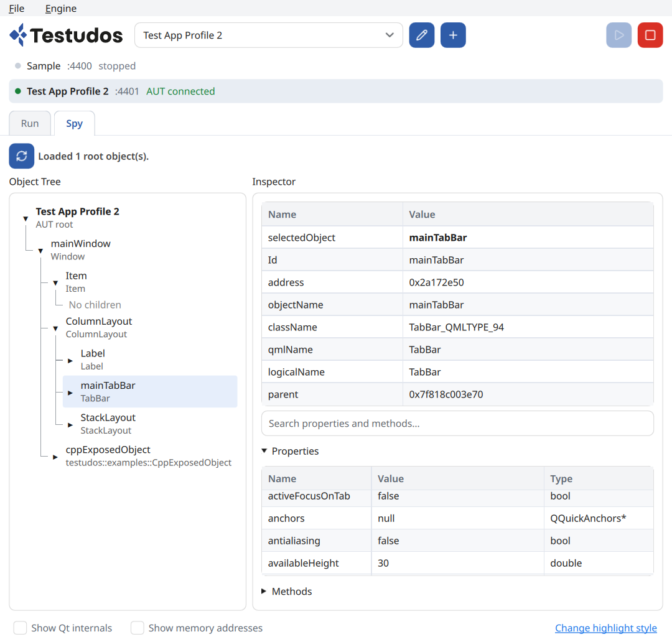The image size is (672, 642).
Task: Click the logicalName row in Inspector
Action: tap(457, 371)
